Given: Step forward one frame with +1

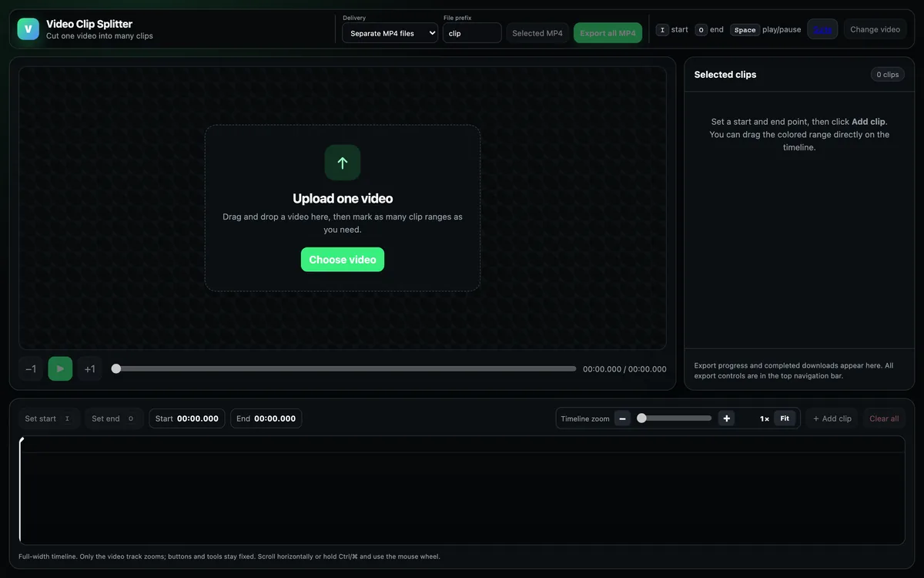Looking at the screenshot, I should tap(90, 369).
